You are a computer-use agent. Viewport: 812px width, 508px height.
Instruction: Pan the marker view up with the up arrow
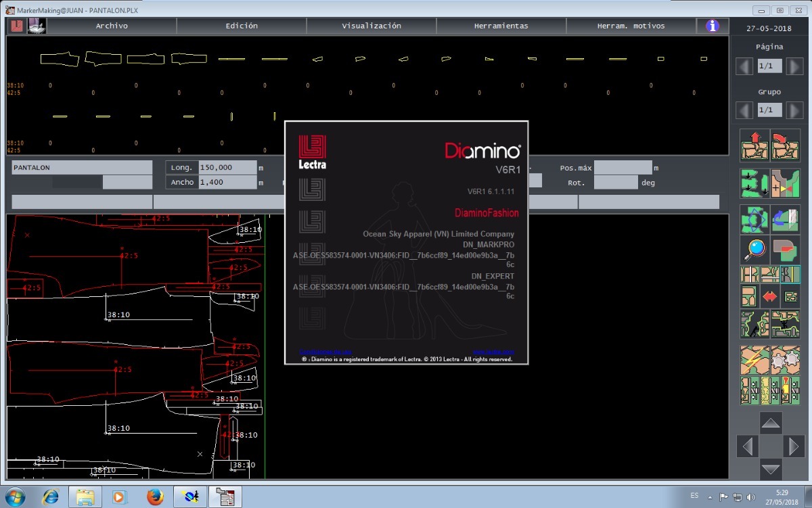(x=770, y=423)
